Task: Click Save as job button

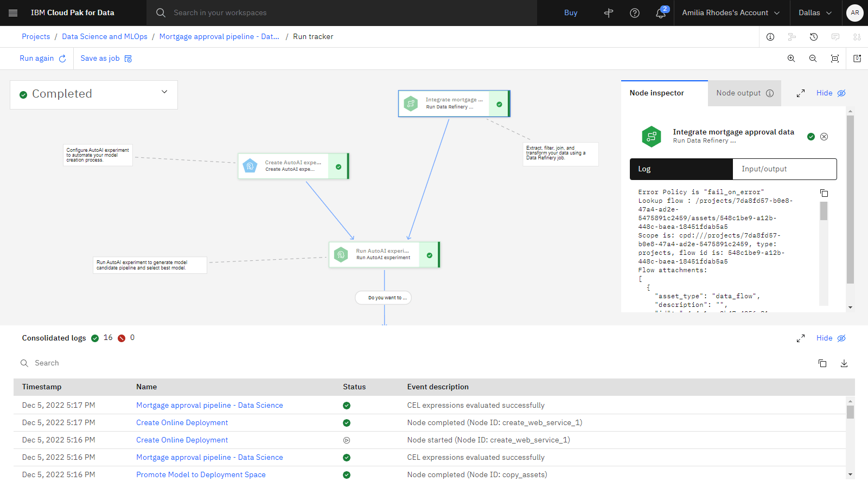Action: [x=106, y=59]
